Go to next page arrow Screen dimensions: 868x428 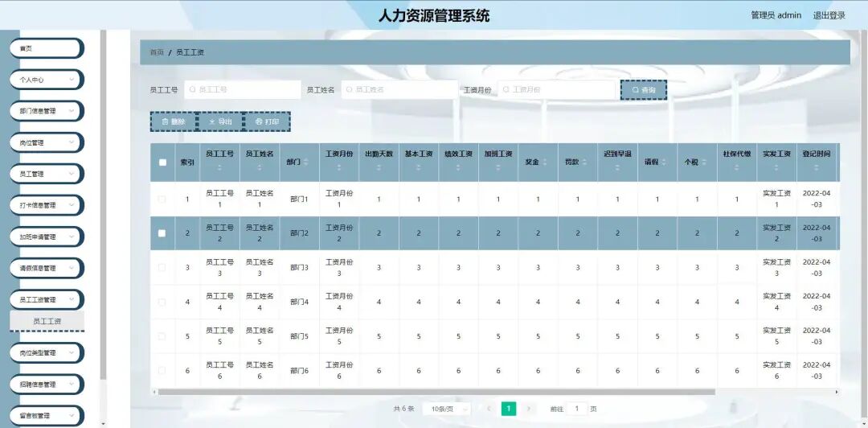point(529,409)
